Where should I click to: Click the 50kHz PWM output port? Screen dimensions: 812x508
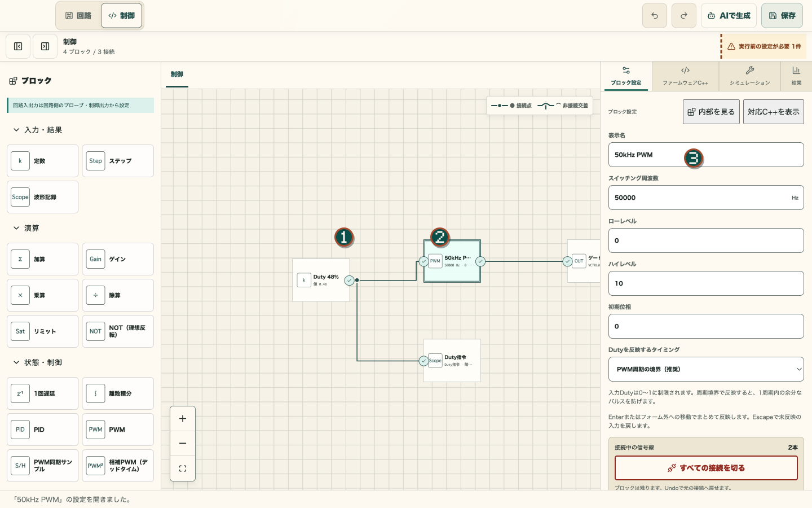[480, 261]
